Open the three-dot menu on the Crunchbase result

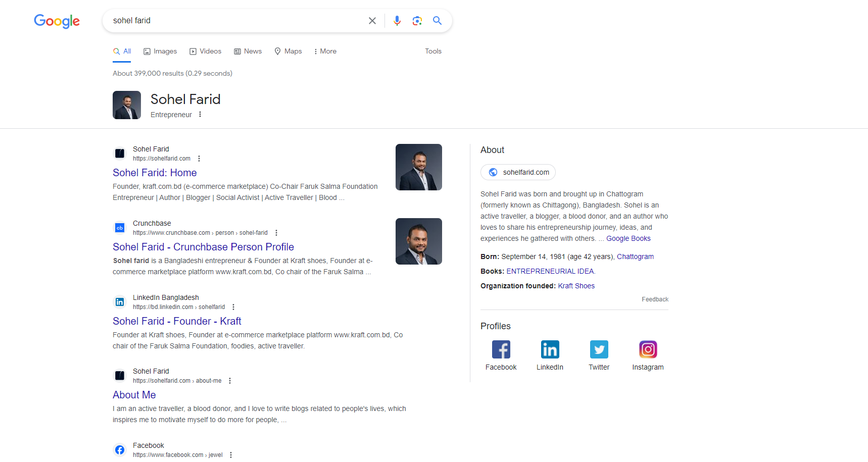[x=276, y=232]
